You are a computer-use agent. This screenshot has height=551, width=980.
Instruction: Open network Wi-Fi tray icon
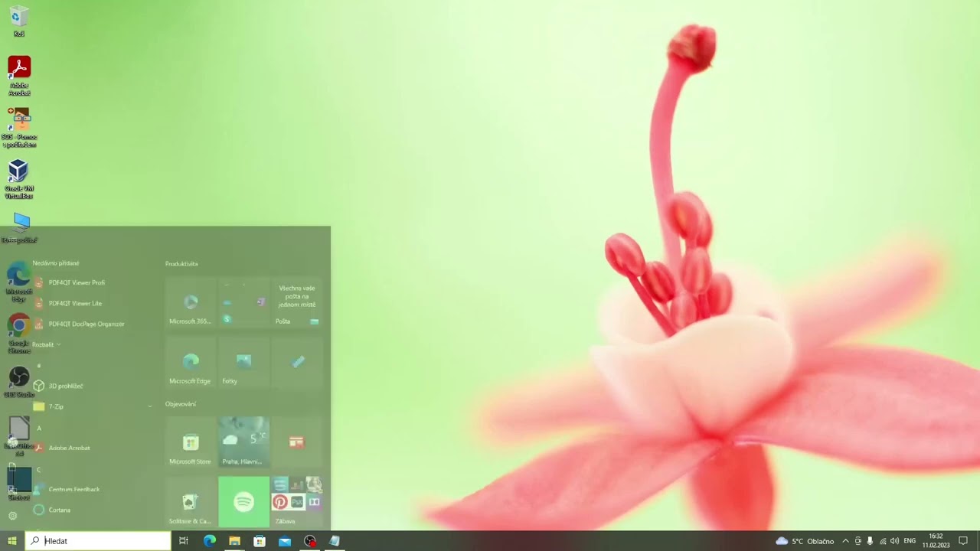(882, 541)
